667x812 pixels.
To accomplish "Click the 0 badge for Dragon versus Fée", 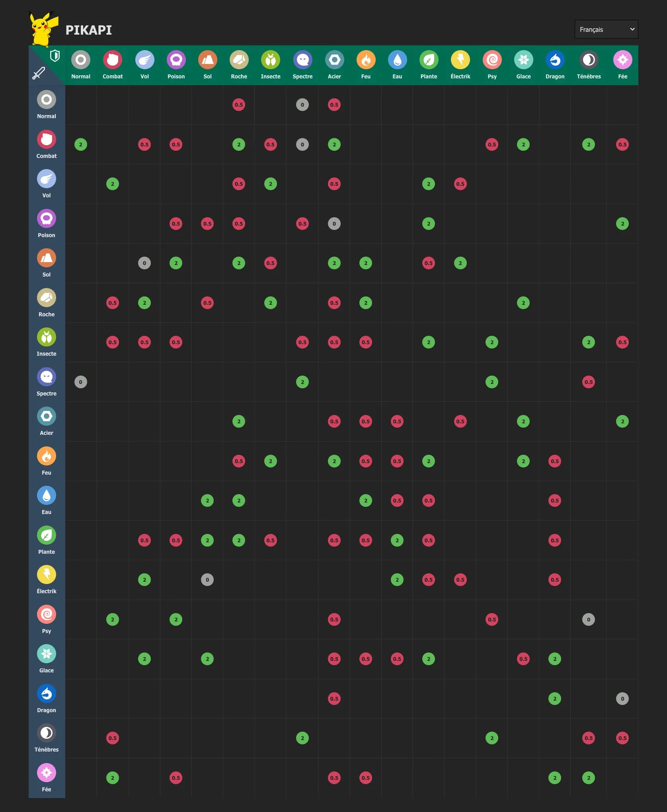I will click(622, 699).
